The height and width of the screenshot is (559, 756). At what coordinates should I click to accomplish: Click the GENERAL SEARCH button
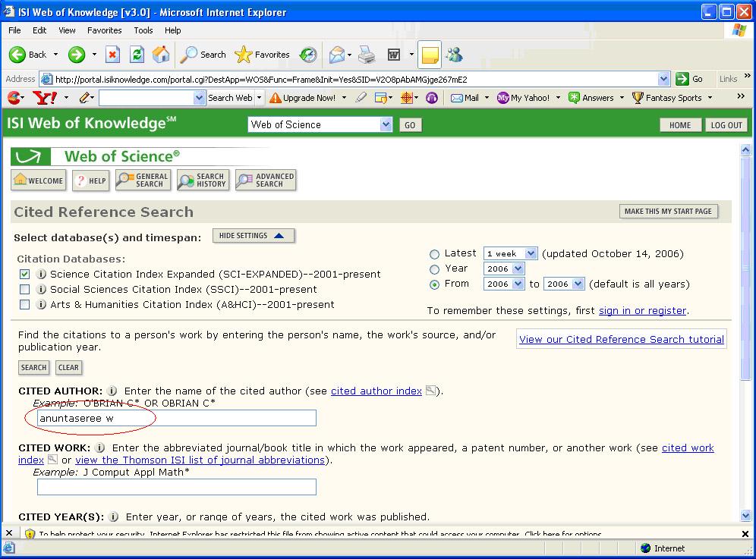[x=143, y=181]
